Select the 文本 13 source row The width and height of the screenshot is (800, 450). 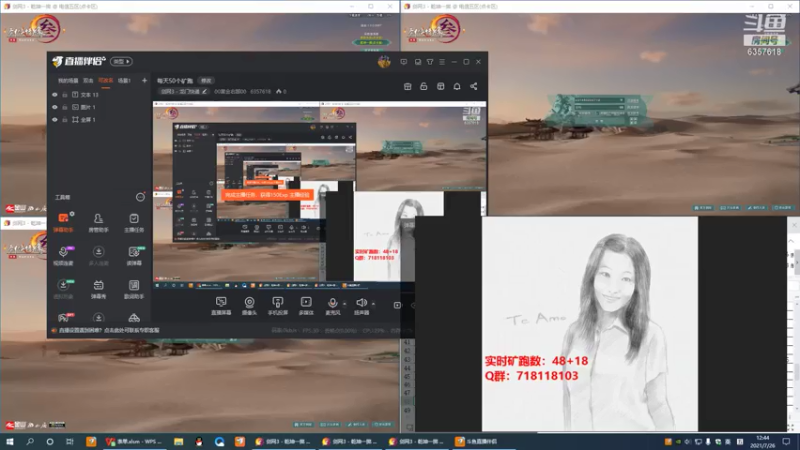99,94
